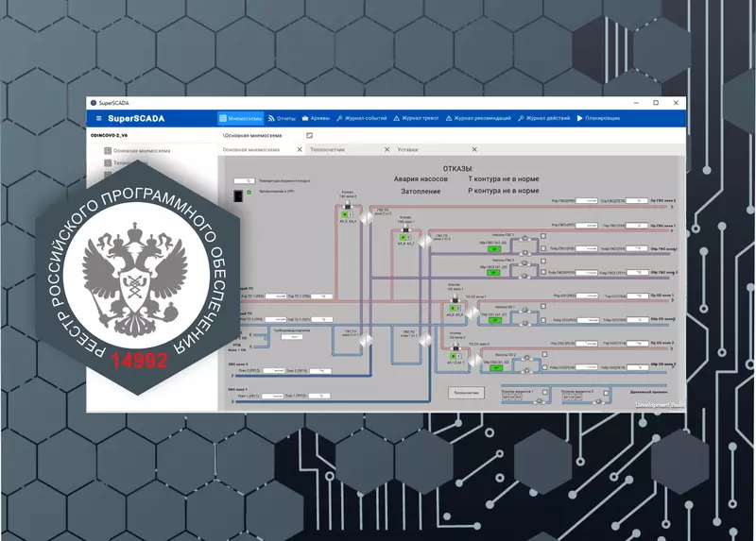Toggle the checkbox by Насосы ГВС 2 upper pump
The image size is (756, 541).
[x=543, y=262]
